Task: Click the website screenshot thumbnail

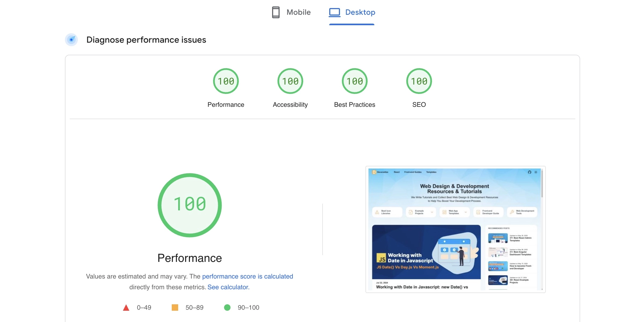Action: pos(455,229)
